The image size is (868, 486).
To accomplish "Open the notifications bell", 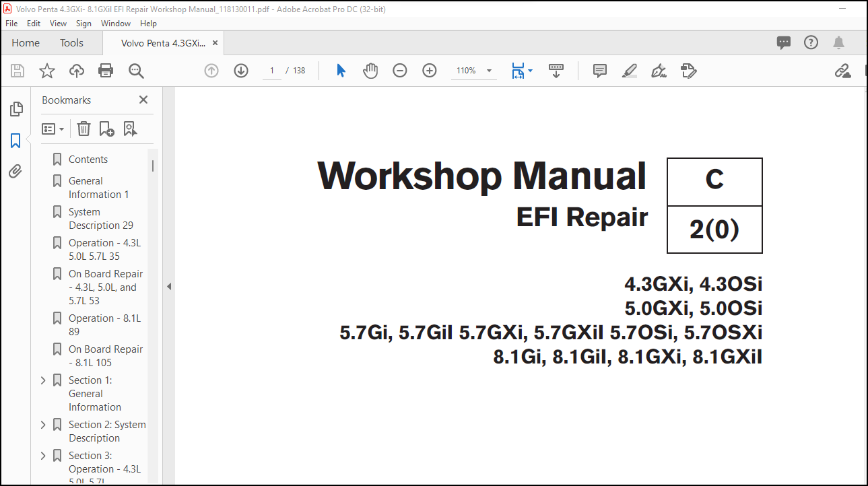I will coord(838,43).
